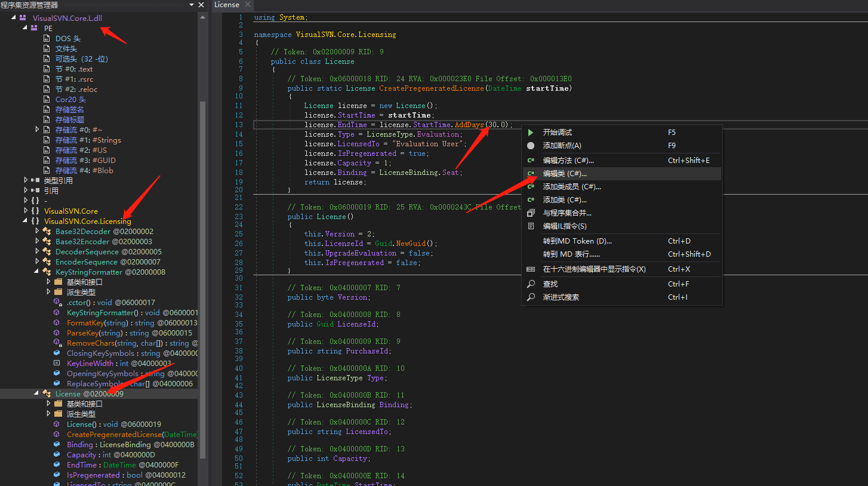Viewport: 868px width, 486px height.
Task: Click the method icon of FormatKey(string)
Action: point(57,323)
